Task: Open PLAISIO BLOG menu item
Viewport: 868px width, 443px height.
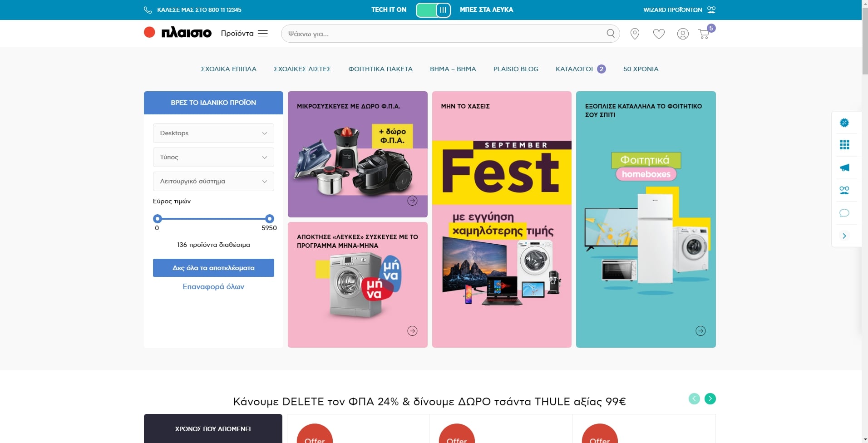Action: 516,69
